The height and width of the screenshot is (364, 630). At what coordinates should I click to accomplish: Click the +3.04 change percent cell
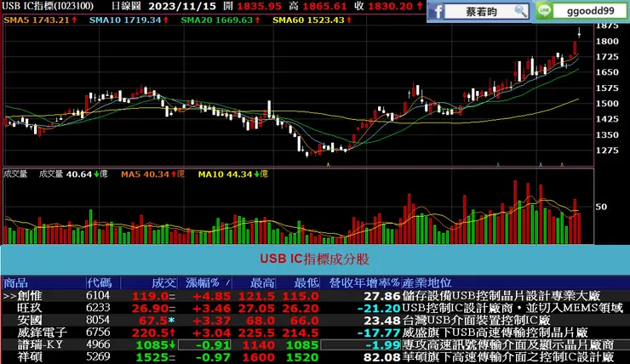point(212,333)
